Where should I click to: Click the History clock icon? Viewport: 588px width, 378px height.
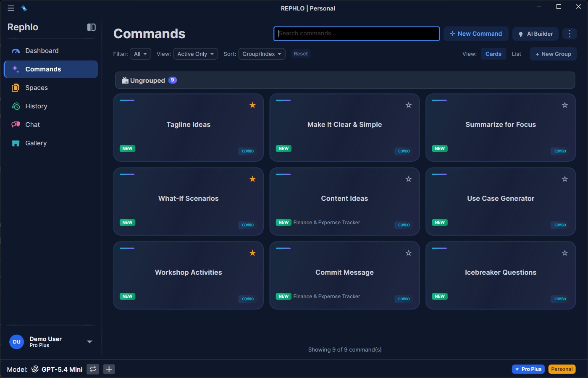[16, 106]
